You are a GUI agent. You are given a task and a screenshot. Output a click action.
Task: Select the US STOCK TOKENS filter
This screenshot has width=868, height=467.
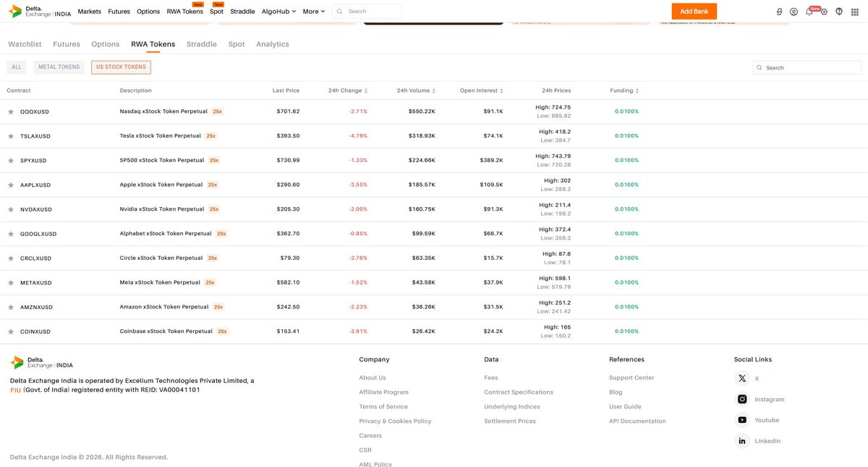click(x=121, y=67)
